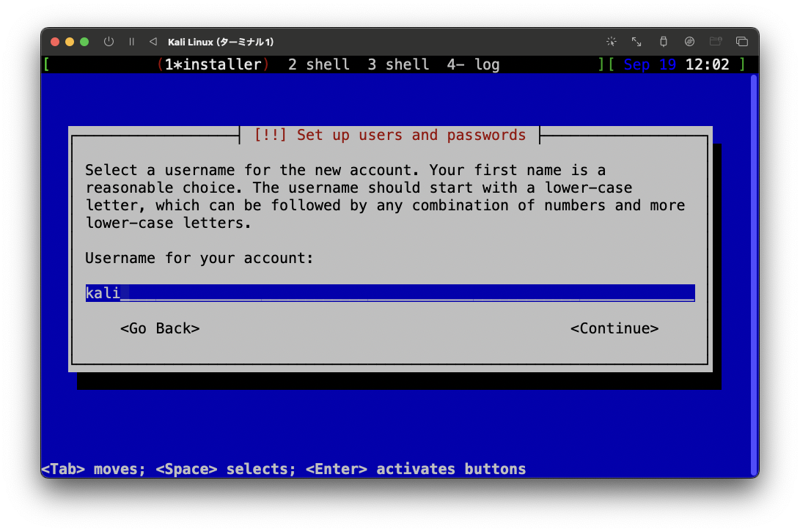Click the CD/disk image icon

689,42
